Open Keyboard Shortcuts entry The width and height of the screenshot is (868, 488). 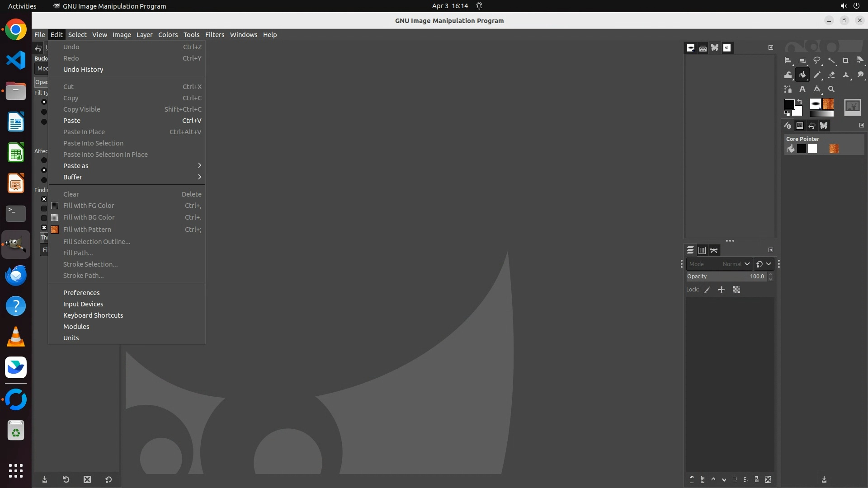click(x=93, y=315)
